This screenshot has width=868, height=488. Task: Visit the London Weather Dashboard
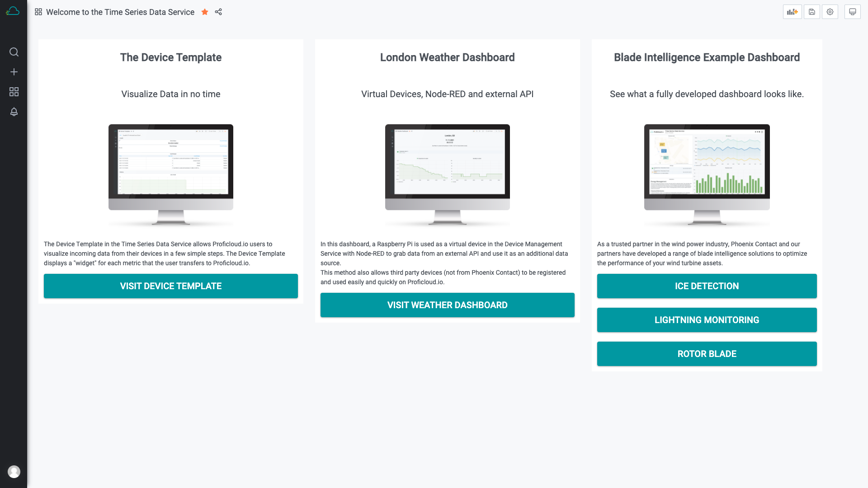tap(447, 305)
